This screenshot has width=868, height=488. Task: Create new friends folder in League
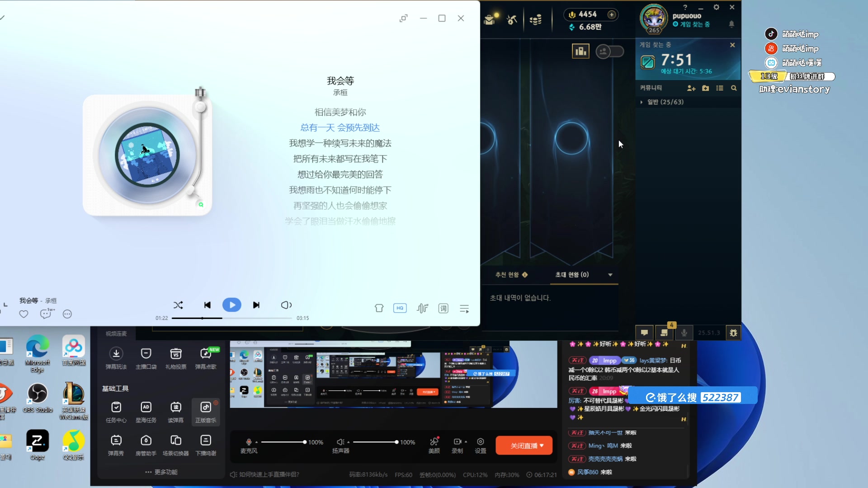point(706,88)
